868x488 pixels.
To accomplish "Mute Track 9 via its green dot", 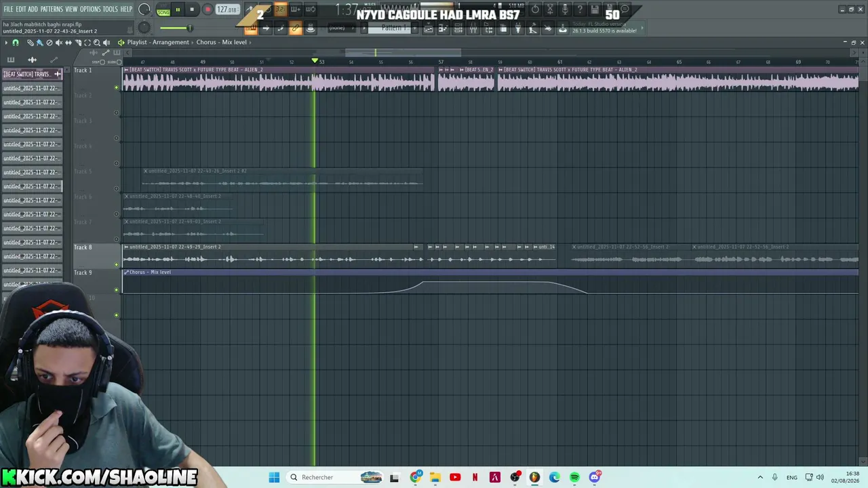I will (117, 289).
